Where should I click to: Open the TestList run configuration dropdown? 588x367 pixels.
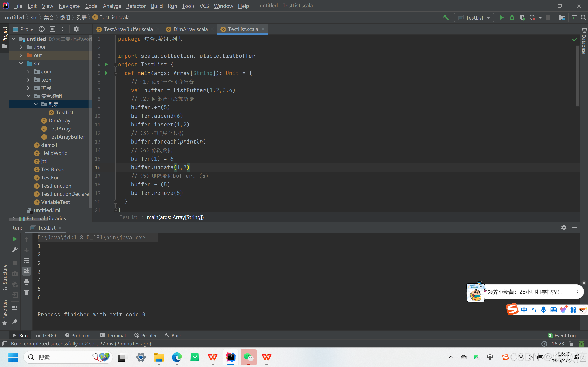tap(474, 18)
